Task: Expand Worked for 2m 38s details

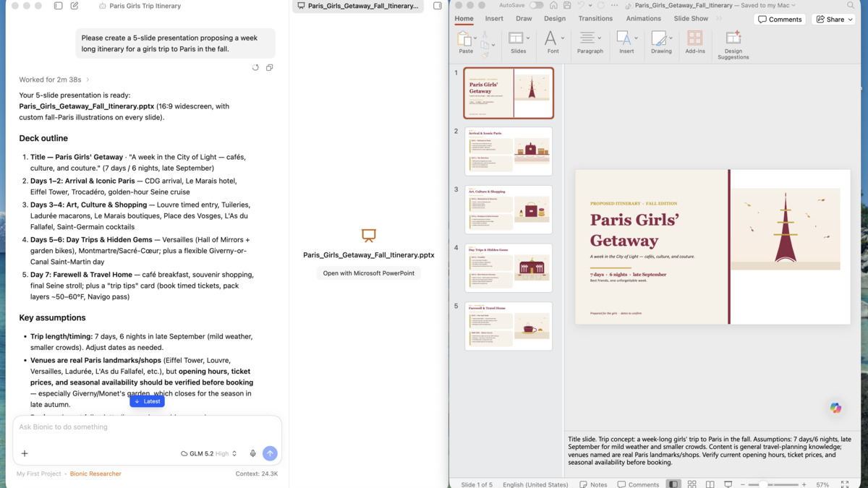Action: click(x=54, y=80)
